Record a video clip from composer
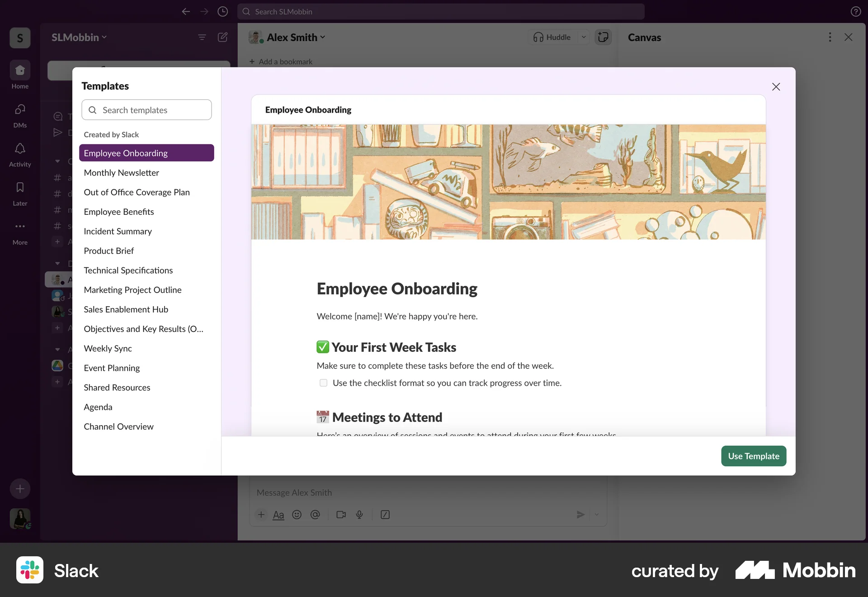The image size is (868, 597). click(x=341, y=515)
